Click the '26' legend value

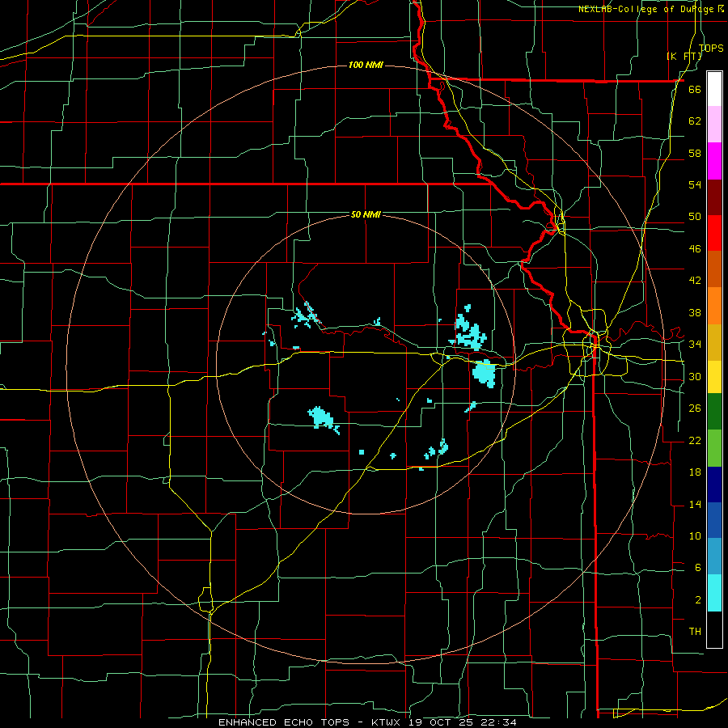coord(695,408)
